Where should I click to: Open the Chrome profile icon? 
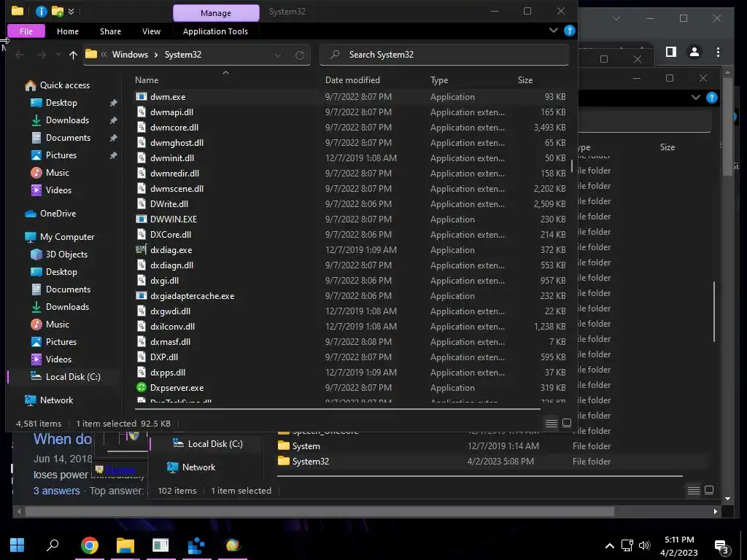694,52
